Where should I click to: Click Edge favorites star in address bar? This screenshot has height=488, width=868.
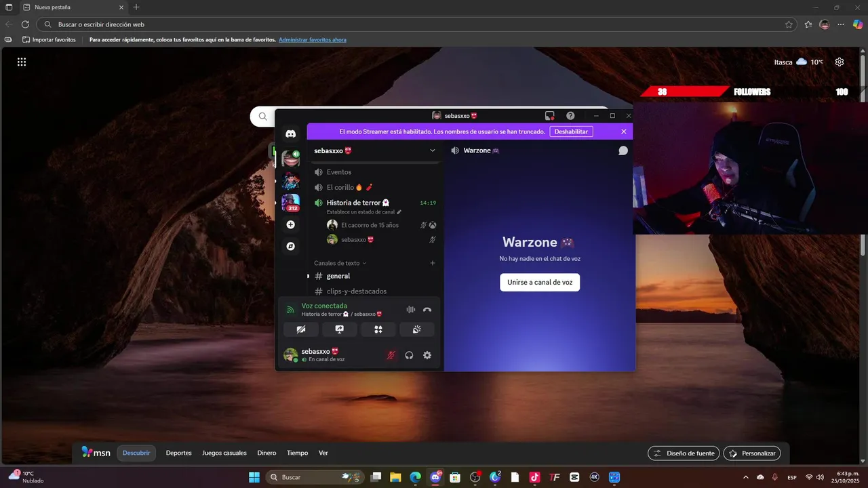[x=789, y=24]
